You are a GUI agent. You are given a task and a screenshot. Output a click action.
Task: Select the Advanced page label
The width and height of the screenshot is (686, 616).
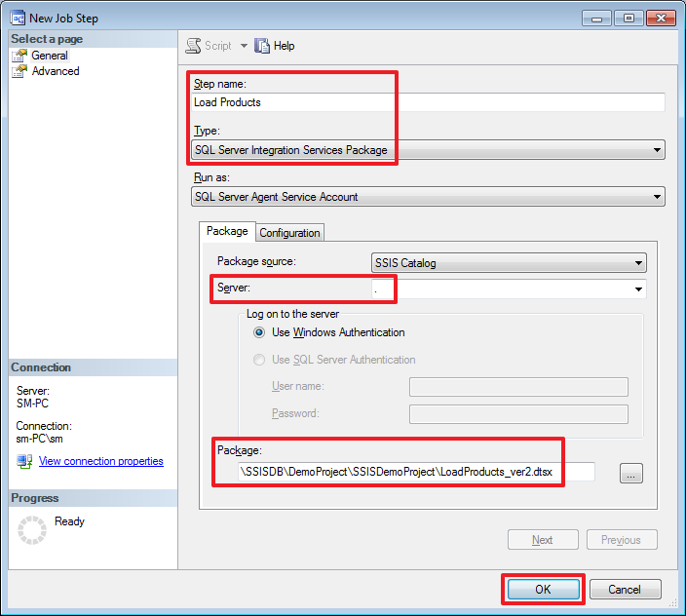(56, 71)
